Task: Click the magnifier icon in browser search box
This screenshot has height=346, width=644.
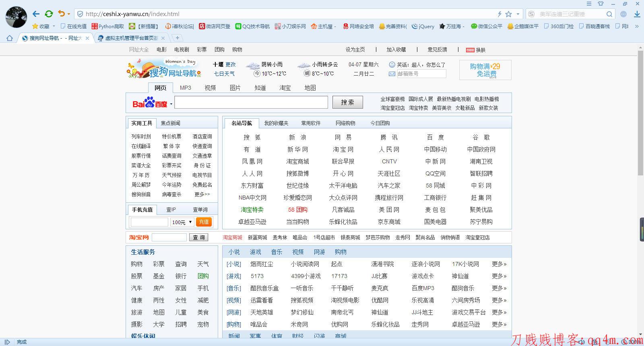Action: [609, 14]
